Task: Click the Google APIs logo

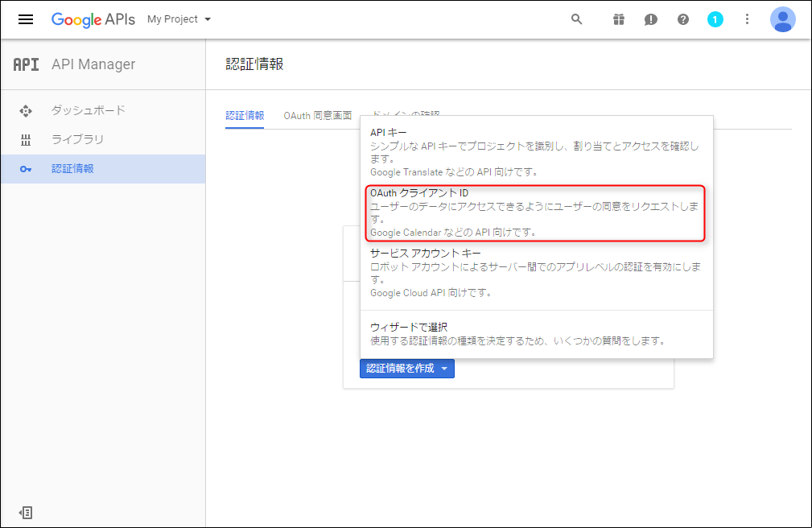Action: 93,19
